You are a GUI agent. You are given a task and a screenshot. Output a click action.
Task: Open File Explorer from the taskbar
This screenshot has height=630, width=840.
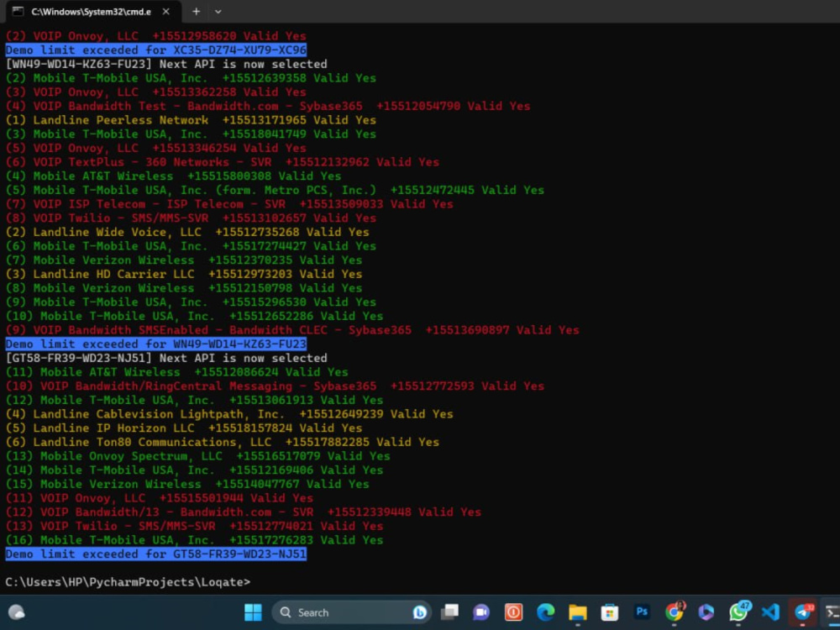(x=578, y=612)
